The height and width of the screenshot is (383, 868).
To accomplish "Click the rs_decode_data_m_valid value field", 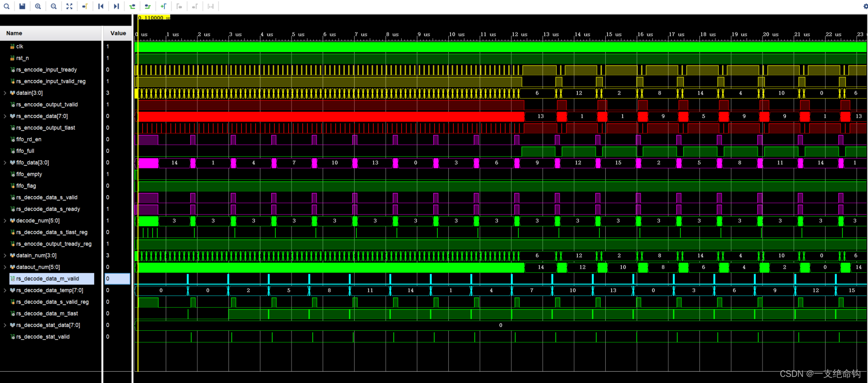I will pyautogui.click(x=117, y=279).
